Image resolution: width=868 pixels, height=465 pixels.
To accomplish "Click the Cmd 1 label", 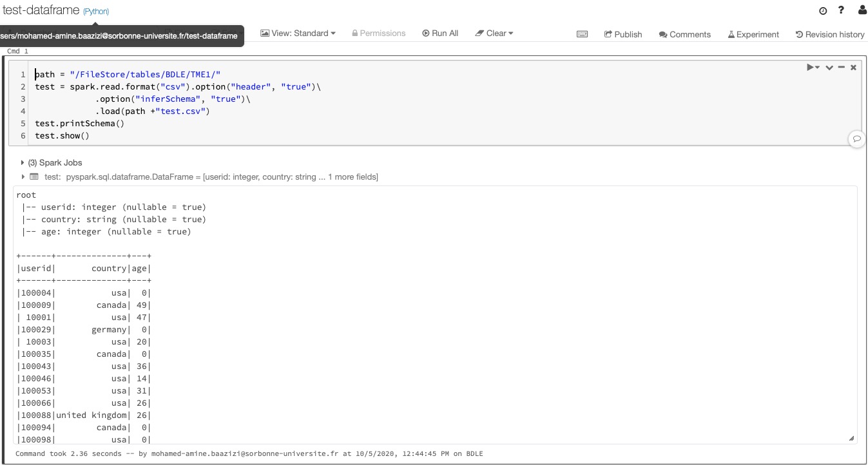I will tap(17, 51).
